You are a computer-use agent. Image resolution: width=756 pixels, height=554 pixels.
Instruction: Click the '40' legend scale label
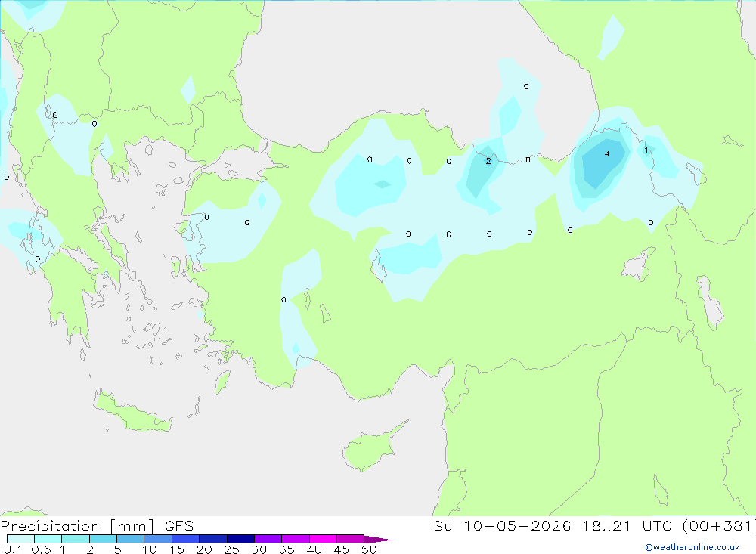pos(314,549)
